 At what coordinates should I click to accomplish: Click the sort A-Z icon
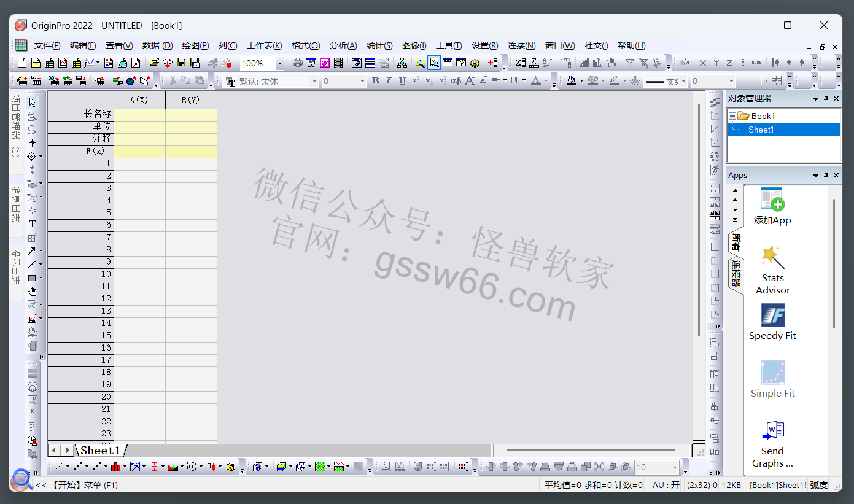click(x=548, y=63)
